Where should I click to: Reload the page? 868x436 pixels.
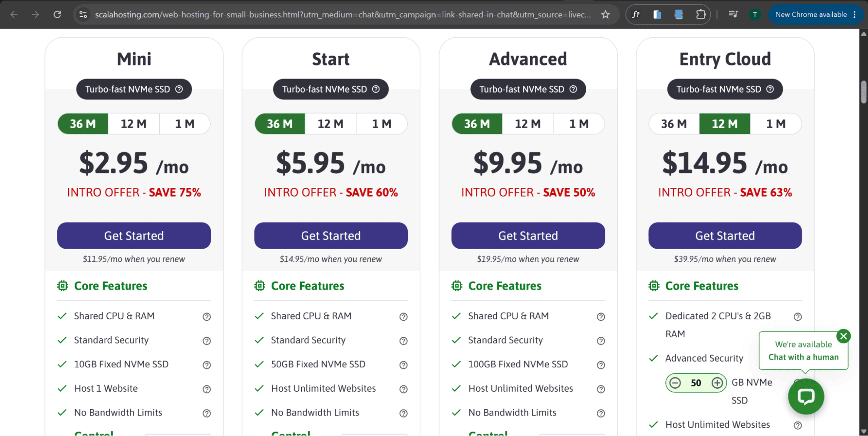click(x=57, y=14)
